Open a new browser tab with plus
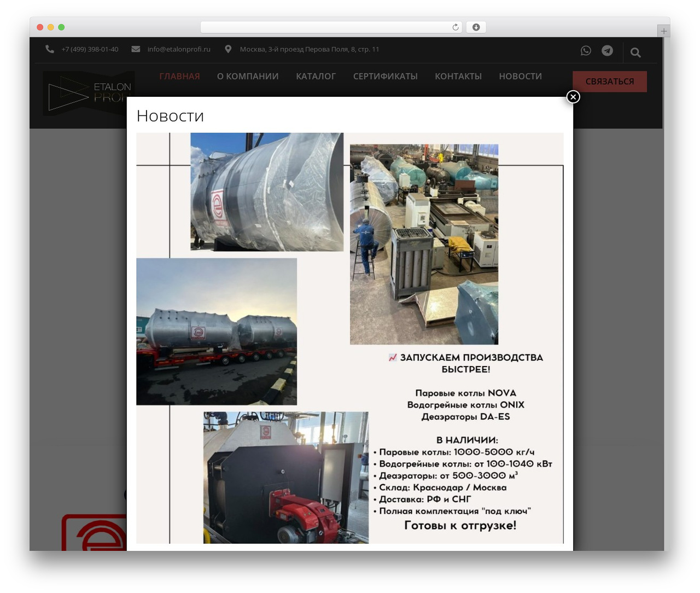The image size is (700, 593). pos(664,31)
